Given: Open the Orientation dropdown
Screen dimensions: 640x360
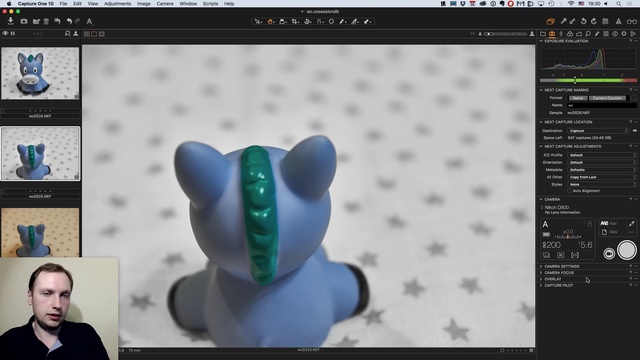Looking at the screenshot, I should point(602,162).
